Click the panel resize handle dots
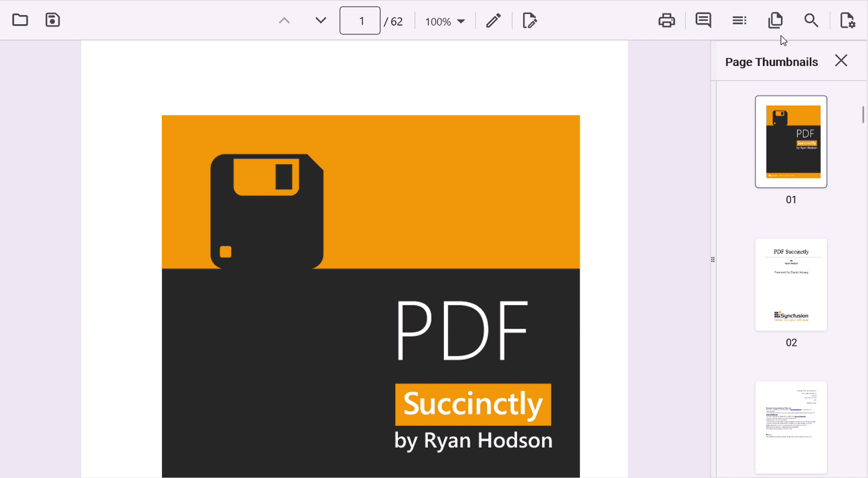 [713, 259]
